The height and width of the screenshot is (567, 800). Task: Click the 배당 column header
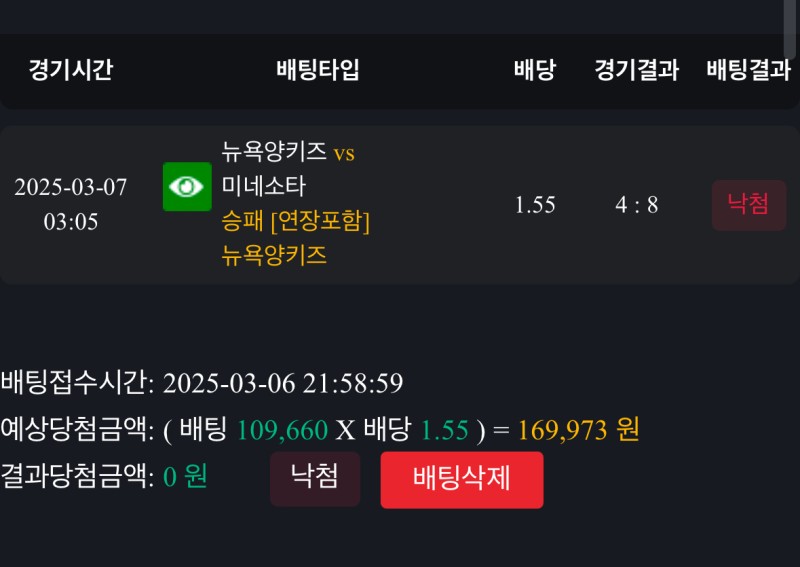(x=535, y=69)
